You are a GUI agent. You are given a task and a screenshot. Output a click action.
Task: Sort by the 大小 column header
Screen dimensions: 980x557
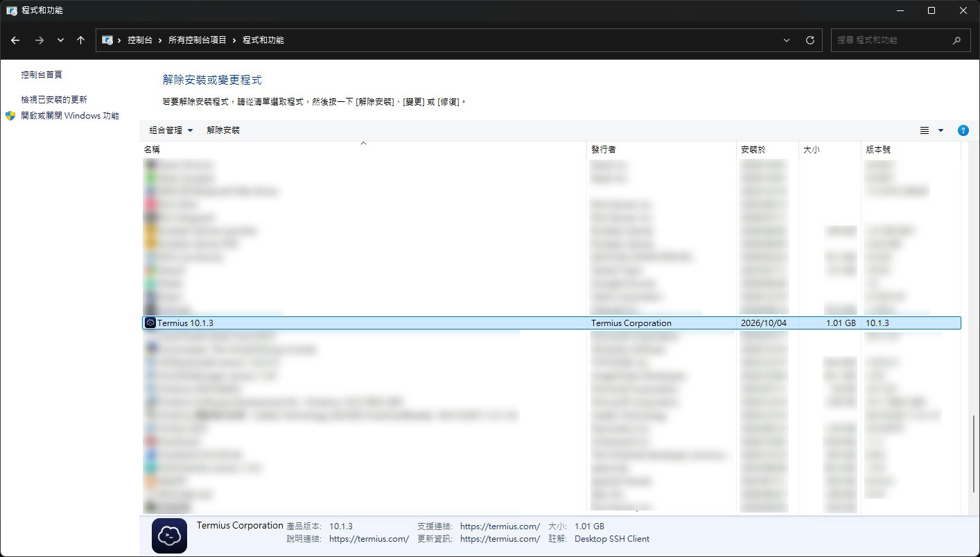(x=830, y=150)
